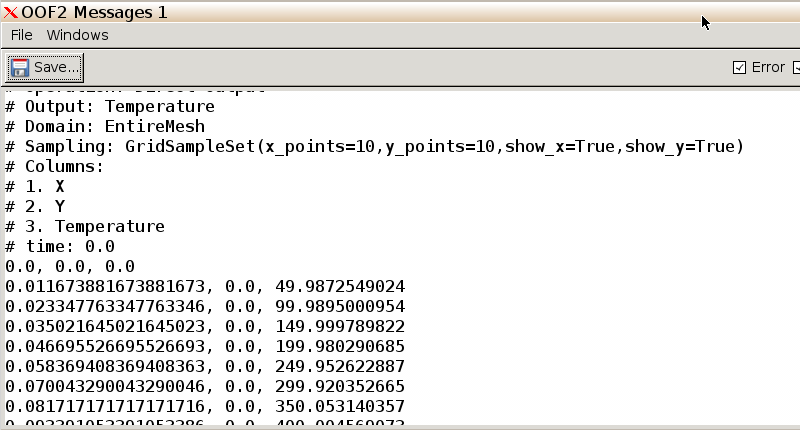This screenshot has height=430, width=800.
Task: Click the '0.0, 0.0, 0.0' data row
Action: [x=70, y=266]
